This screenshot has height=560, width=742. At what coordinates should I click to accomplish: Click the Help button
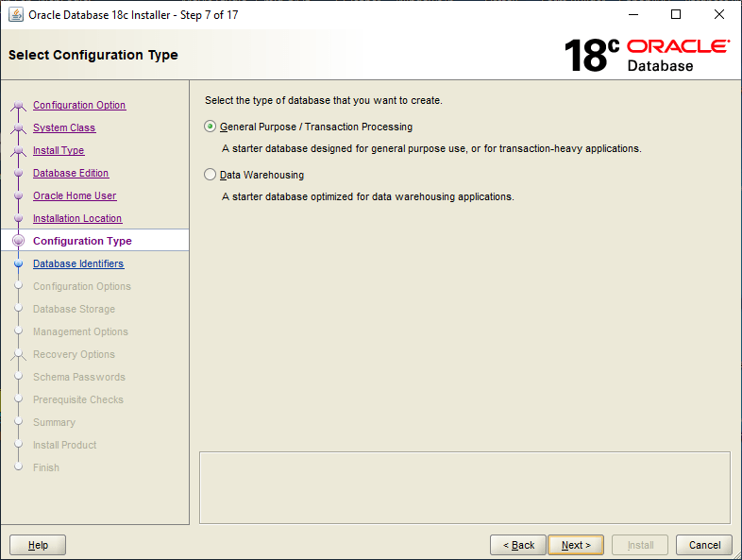[38, 545]
